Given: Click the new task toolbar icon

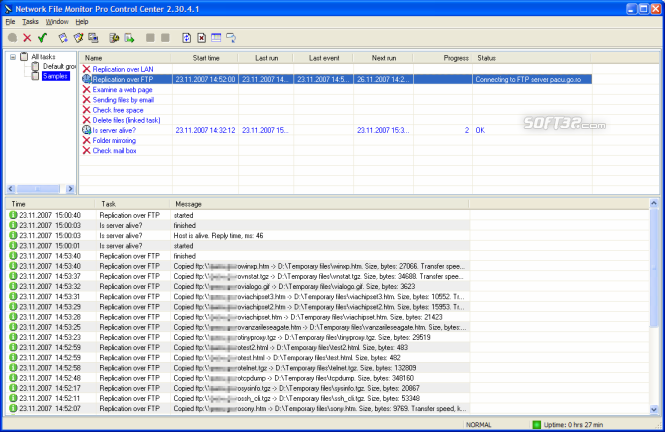Looking at the screenshot, I should click(x=63, y=38).
